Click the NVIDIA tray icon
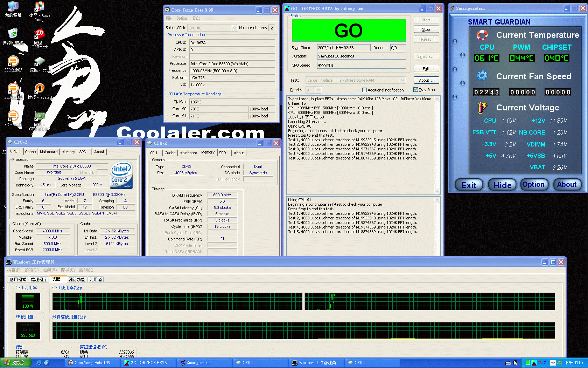The image size is (588, 368). pos(559,363)
